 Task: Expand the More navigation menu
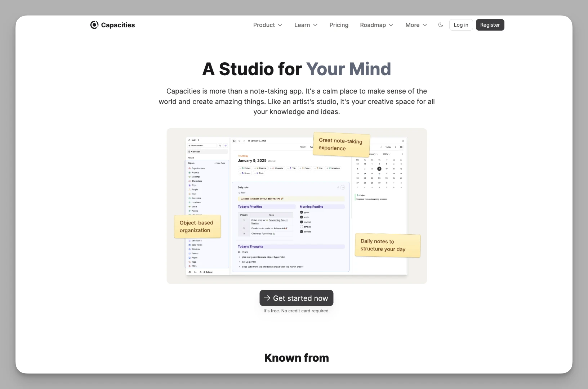click(415, 25)
